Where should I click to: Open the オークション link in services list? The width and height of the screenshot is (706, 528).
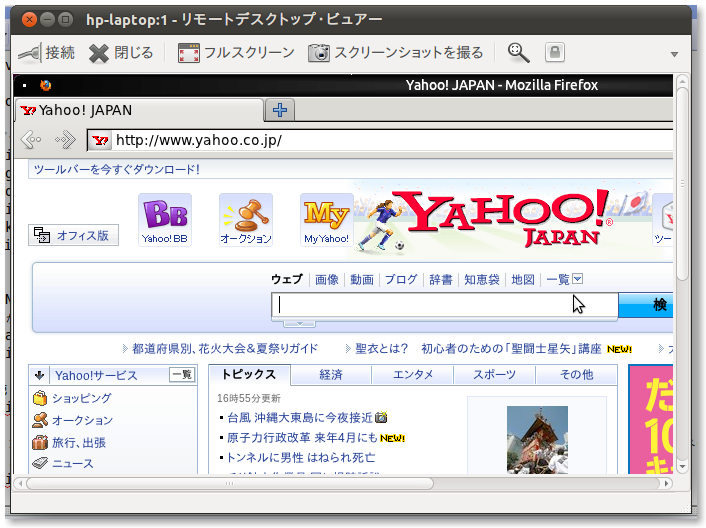[82, 420]
